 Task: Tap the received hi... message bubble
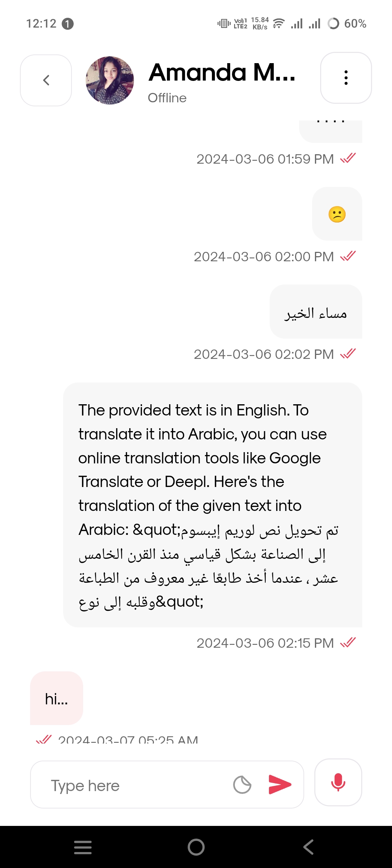[x=57, y=698]
